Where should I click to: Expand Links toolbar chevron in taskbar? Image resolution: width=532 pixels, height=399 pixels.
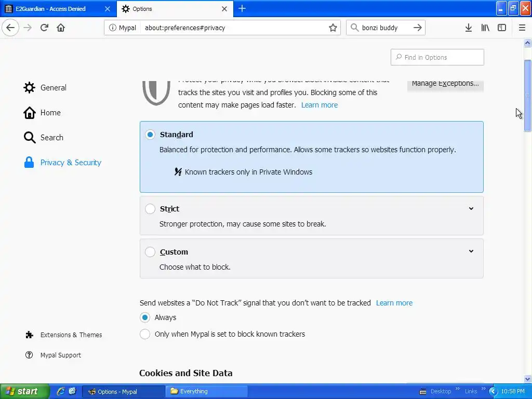pyautogui.click(x=484, y=389)
